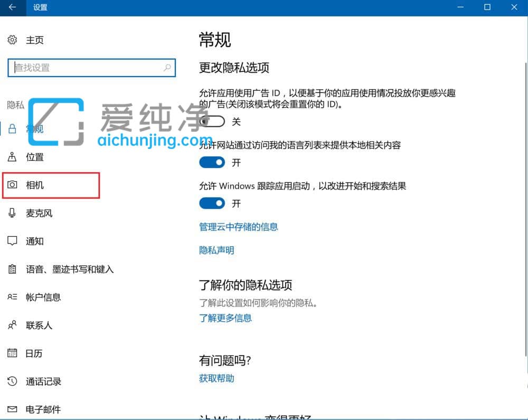Click the back arrow in the title bar
The width and height of the screenshot is (528, 420).
pyautogui.click(x=11, y=7)
